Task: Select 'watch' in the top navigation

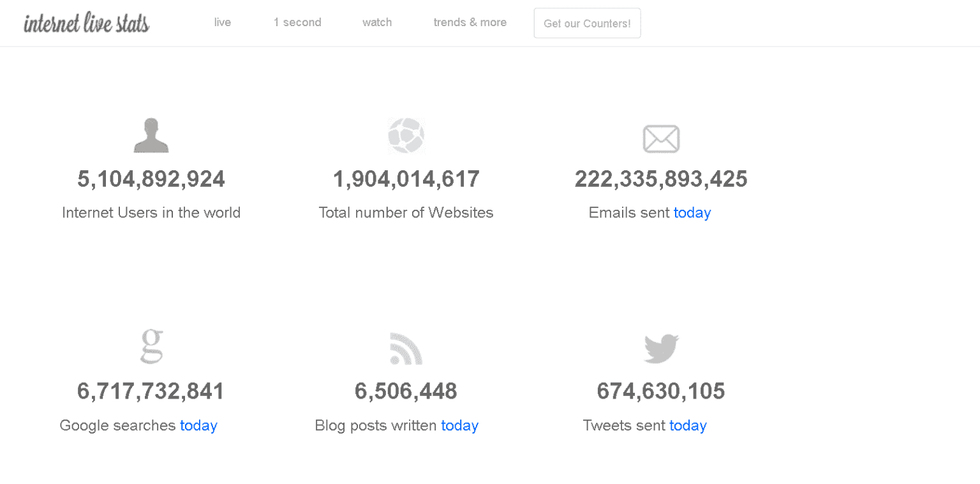Action: [377, 22]
